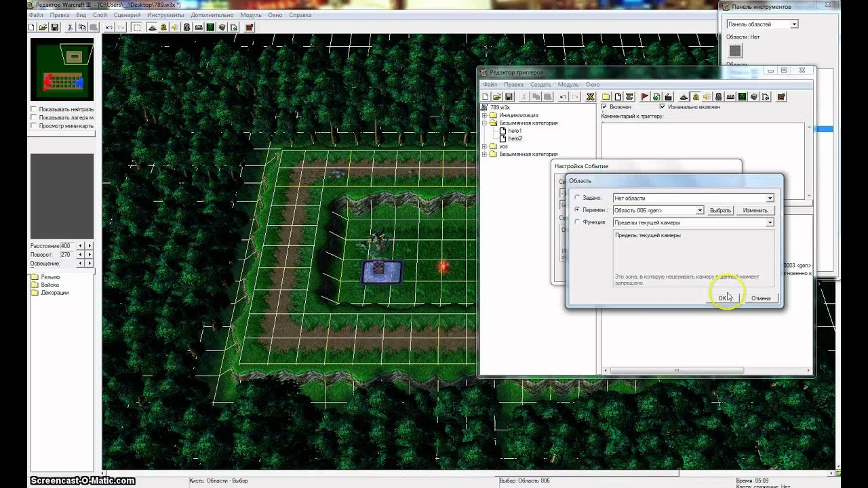Save the map using main toolbar floppy icon
The image size is (868, 488).
point(55,27)
